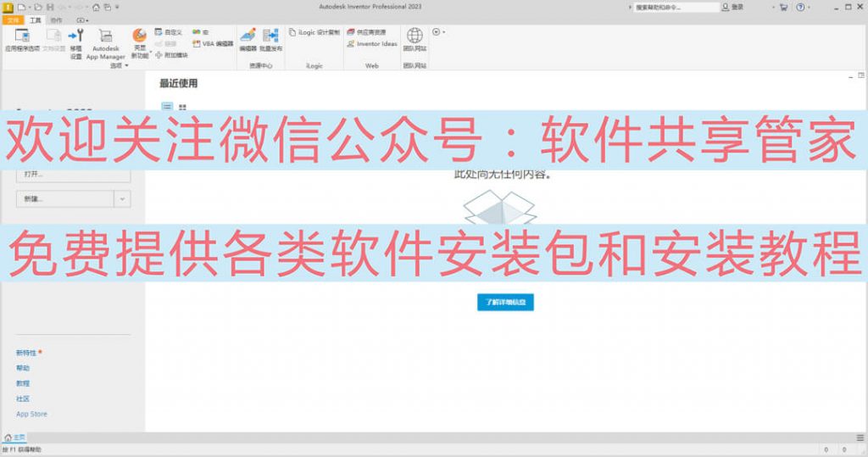Click the Inventor application logo button

(x=8, y=7)
